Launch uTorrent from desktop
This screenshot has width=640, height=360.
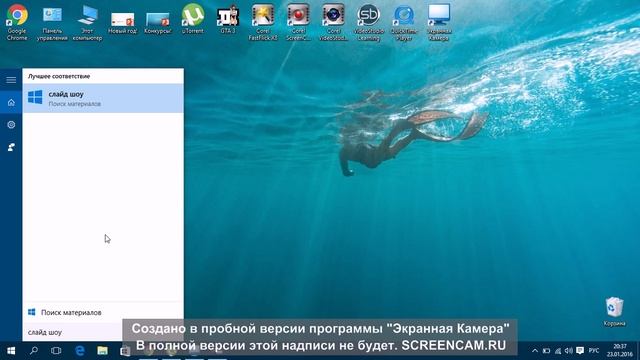point(193,19)
